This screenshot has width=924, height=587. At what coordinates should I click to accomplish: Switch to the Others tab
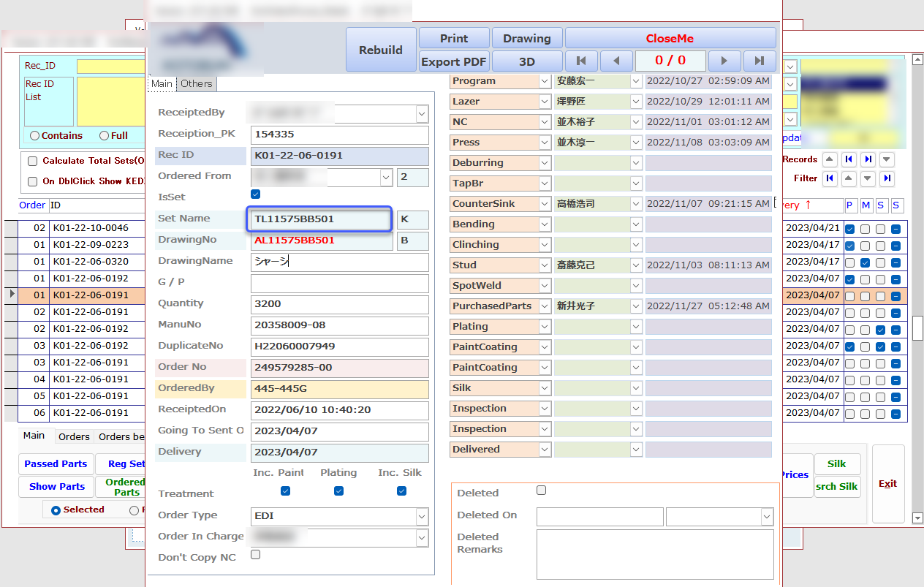(197, 84)
